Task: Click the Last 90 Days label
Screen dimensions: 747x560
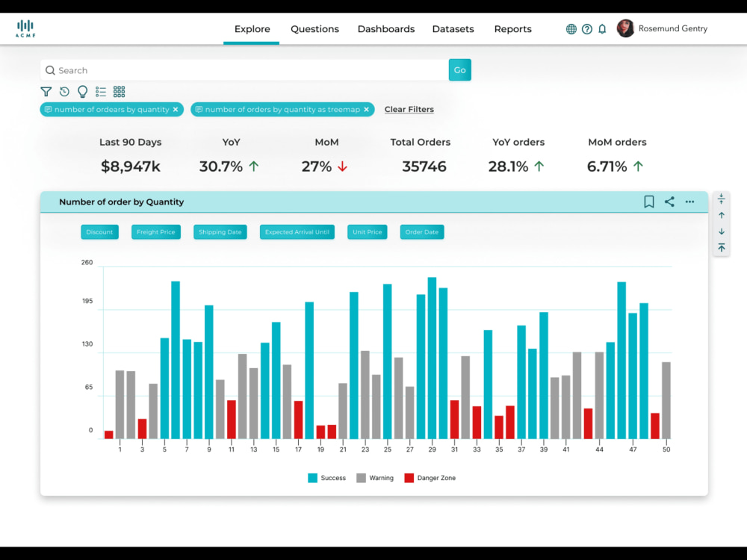Action: tap(131, 143)
